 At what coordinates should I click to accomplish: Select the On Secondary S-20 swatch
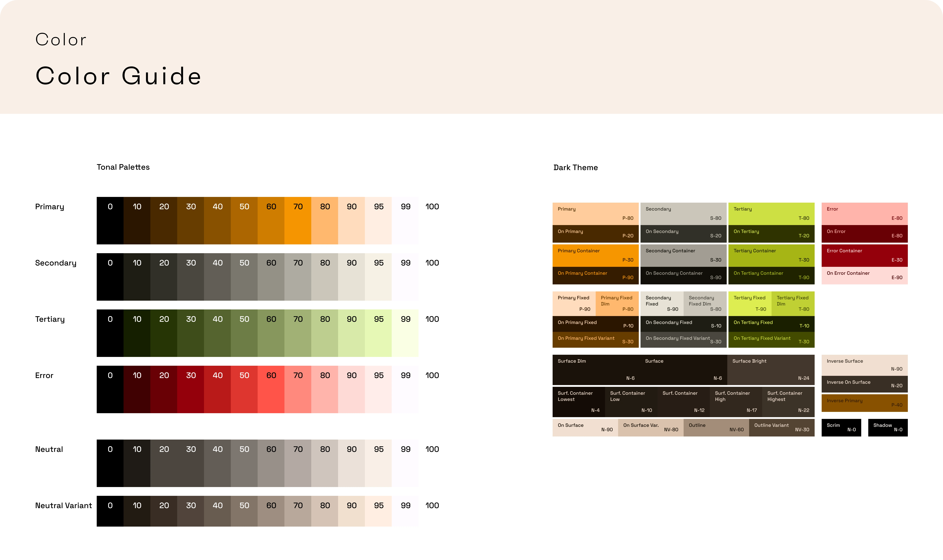[683, 234]
